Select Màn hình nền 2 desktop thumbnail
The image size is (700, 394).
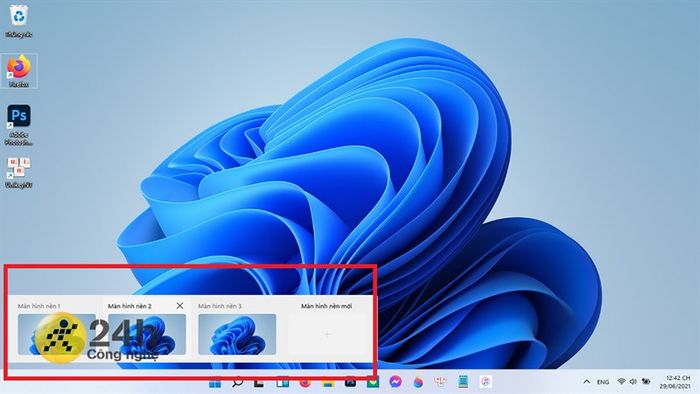pos(147,334)
